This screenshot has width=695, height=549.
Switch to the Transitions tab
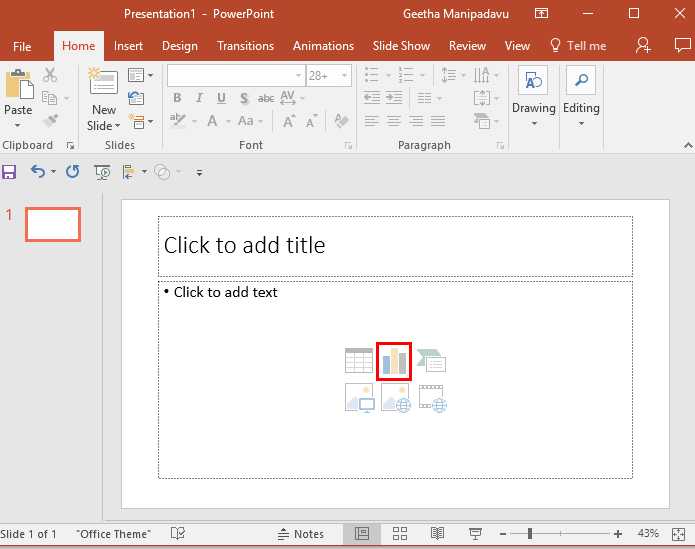[245, 46]
